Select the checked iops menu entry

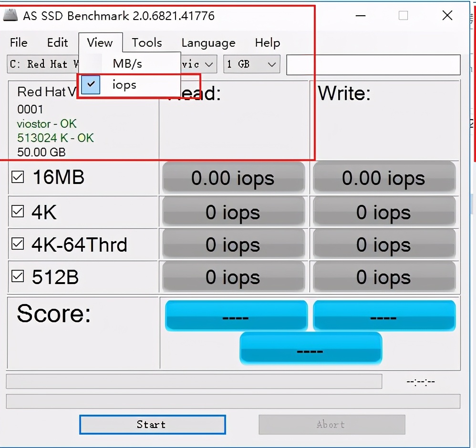point(130,85)
